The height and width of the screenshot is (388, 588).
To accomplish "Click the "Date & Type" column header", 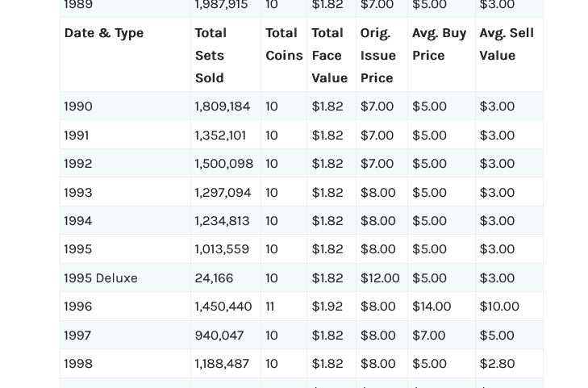I will (104, 33).
